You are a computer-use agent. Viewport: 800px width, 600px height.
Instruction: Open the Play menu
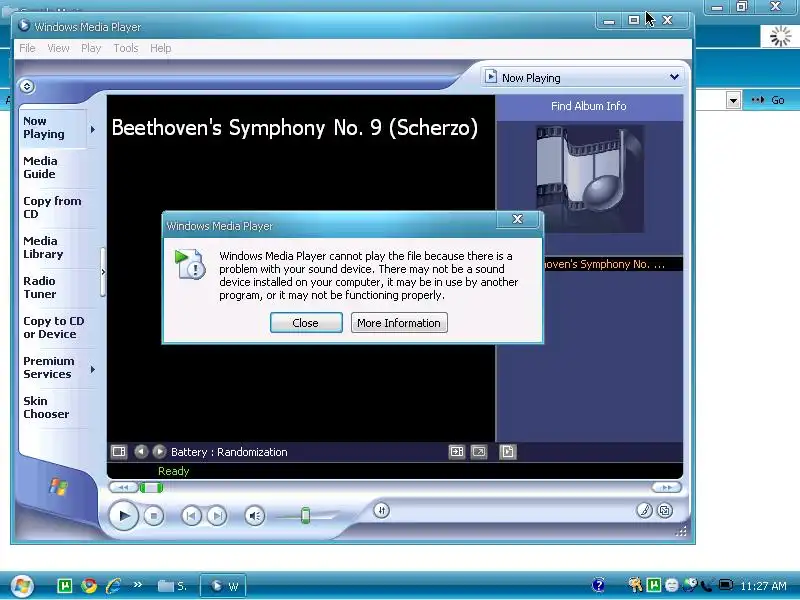point(91,48)
